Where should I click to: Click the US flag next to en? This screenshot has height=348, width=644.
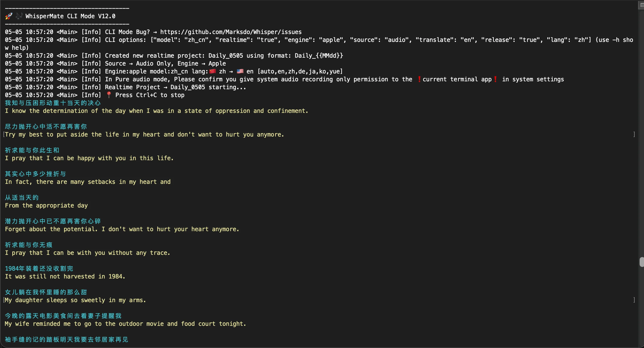click(240, 71)
